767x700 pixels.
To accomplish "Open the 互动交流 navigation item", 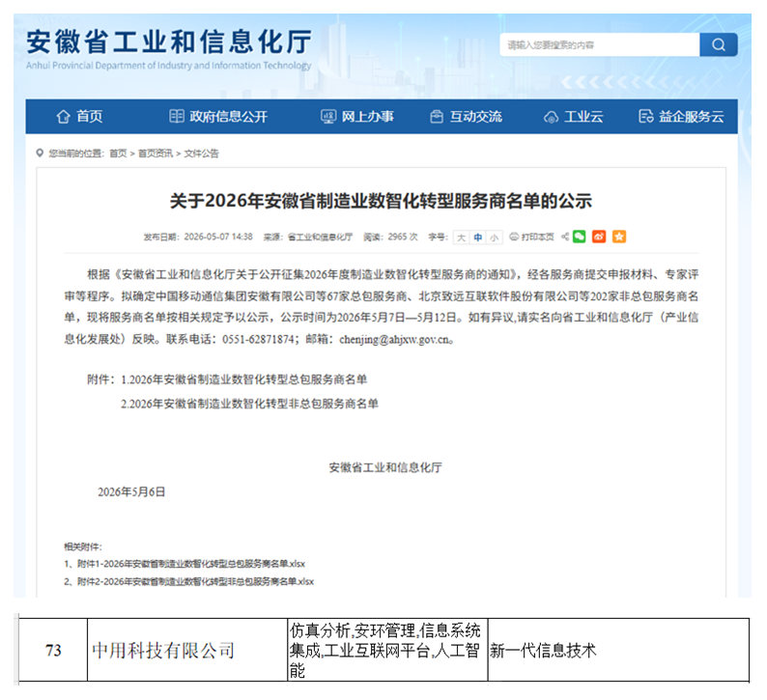I will pos(467,117).
